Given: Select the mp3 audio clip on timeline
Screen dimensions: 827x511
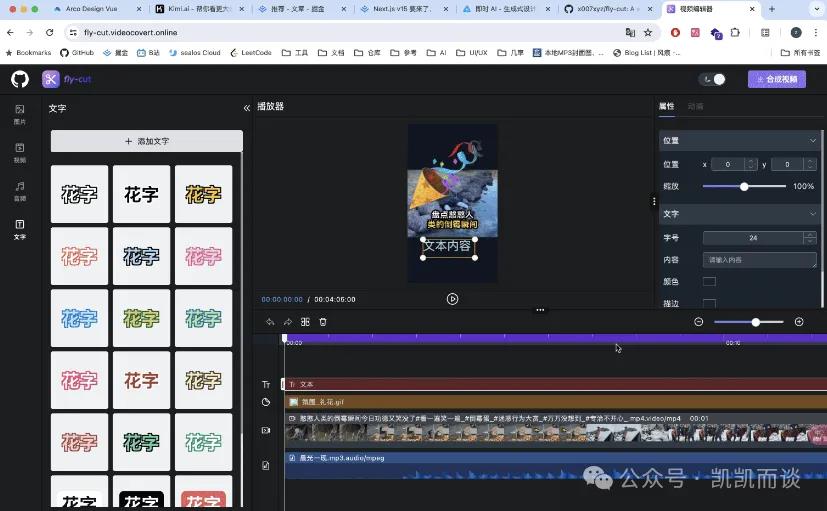Looking at the screenshot, I should (555, 465).
